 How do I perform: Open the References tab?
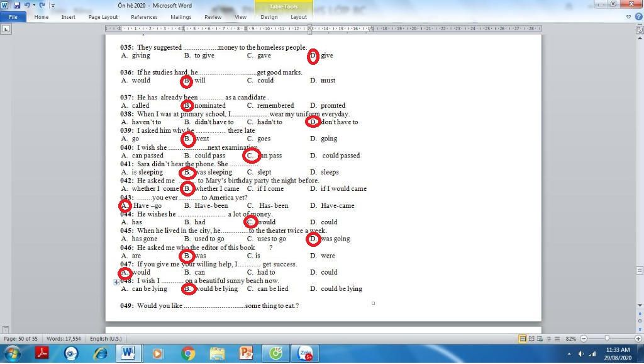click(x=144, y=17)
